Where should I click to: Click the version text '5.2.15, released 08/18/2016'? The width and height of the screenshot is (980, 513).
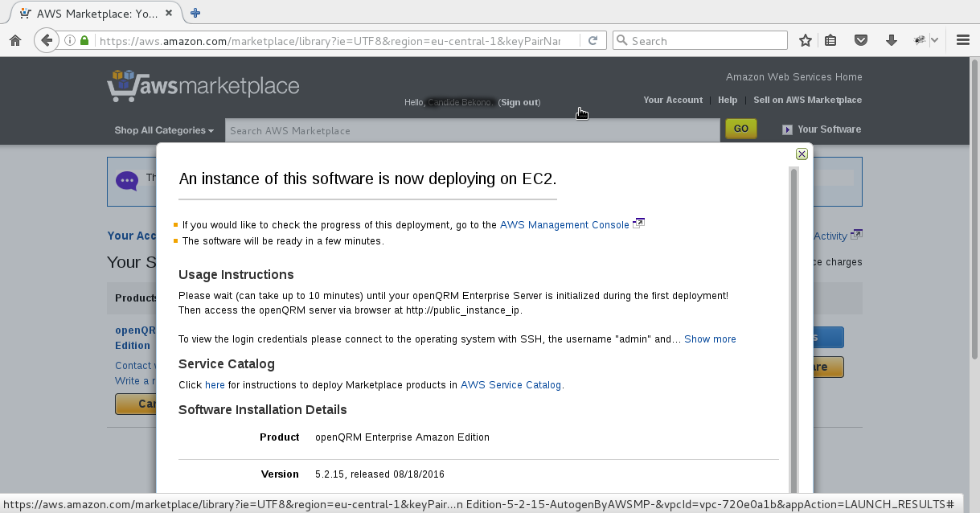[x=379, y=474]
